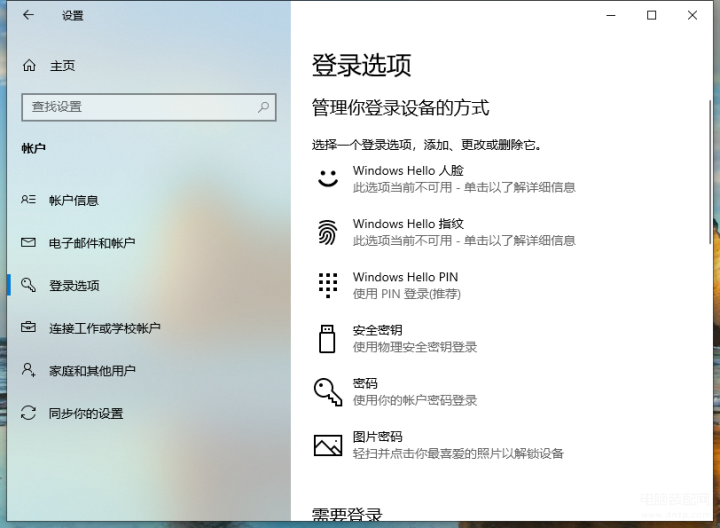
Task: Open 帐户信息 in the sidebar
Action: point(74,200)
